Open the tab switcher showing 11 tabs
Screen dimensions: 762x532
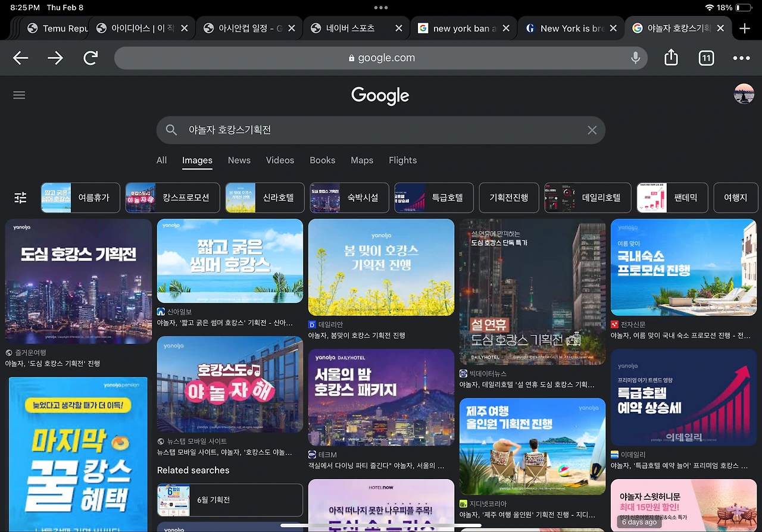(x=706, y=58)
